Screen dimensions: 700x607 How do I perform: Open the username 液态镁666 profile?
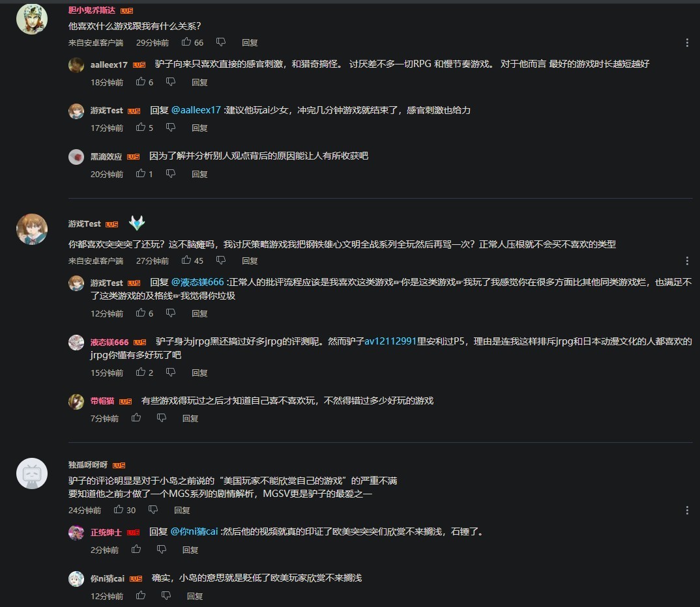point(109,342)
